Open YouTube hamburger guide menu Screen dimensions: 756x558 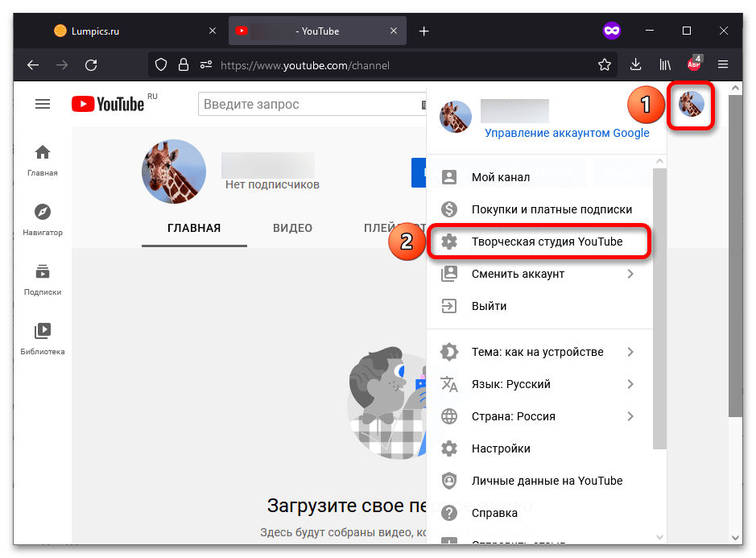click(43, 104)
